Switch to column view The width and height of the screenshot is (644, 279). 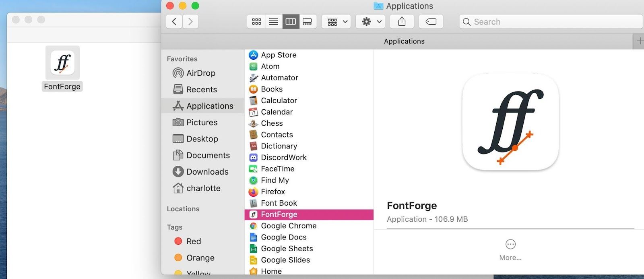click(x=291, y=21)
